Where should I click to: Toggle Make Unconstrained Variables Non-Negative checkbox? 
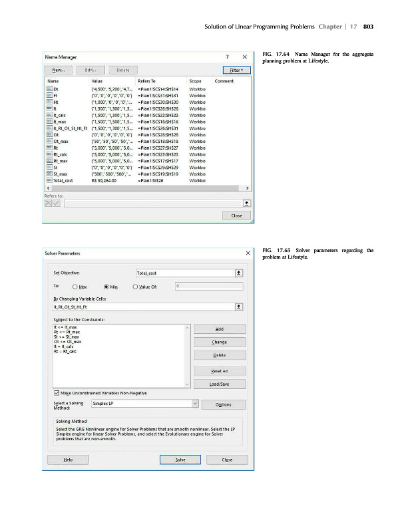pyautogui.click(x=56, y=394)
